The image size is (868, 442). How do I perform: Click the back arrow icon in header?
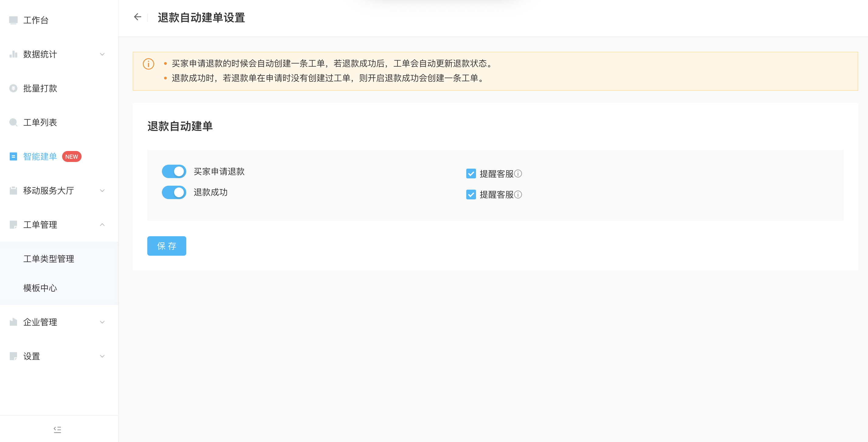click(138, 17)
